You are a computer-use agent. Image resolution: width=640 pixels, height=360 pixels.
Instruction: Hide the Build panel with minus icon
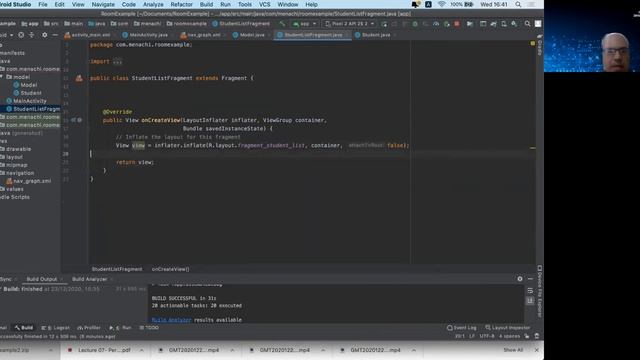530,279
